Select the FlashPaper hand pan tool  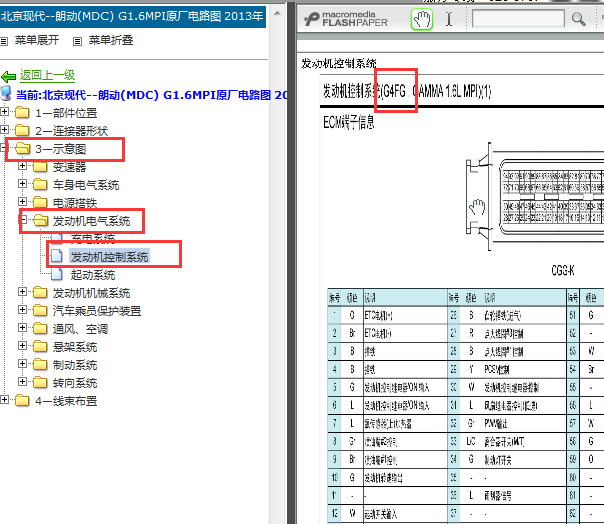(x=422, y=19)
